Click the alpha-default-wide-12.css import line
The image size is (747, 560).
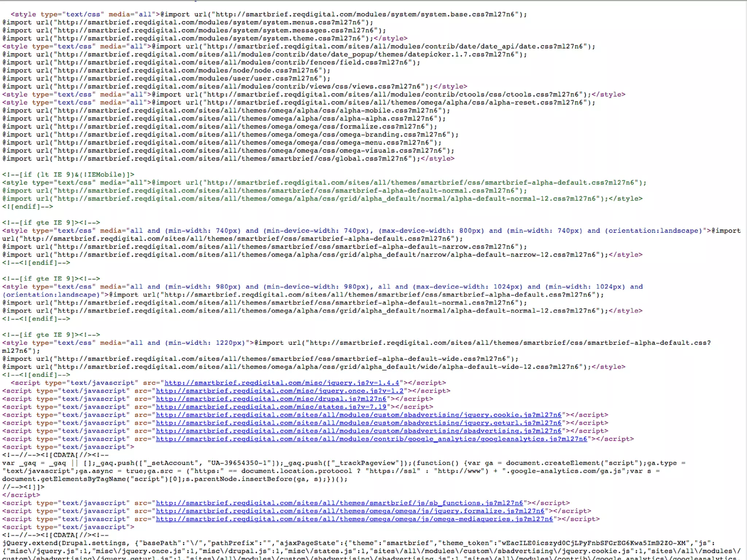coord(314,367)
